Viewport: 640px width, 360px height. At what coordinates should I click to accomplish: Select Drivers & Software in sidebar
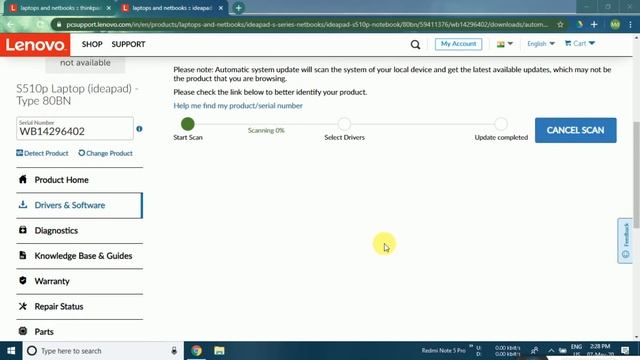click(80, 205)
